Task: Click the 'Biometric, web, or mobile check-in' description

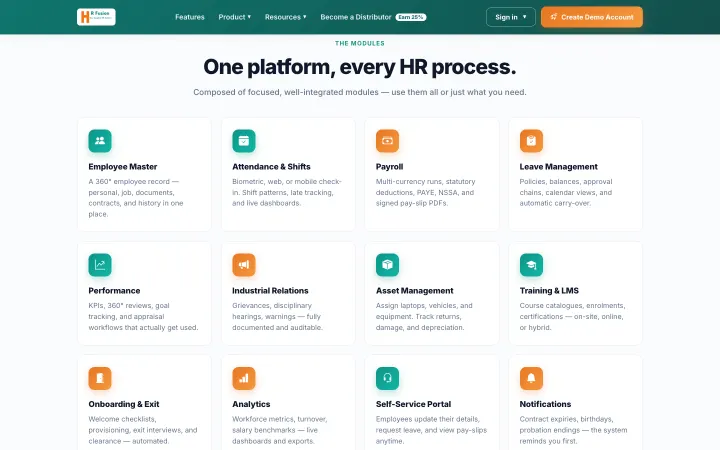Action: (287, 192)
